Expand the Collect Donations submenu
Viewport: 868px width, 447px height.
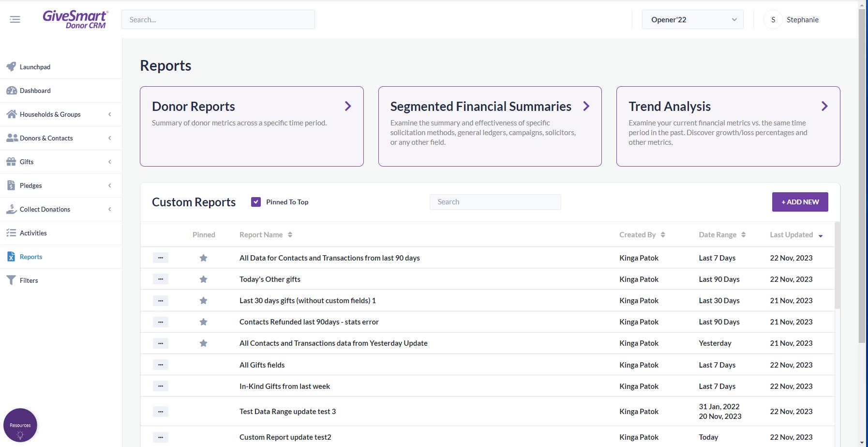pyautogui.click(x=110, y=209)
